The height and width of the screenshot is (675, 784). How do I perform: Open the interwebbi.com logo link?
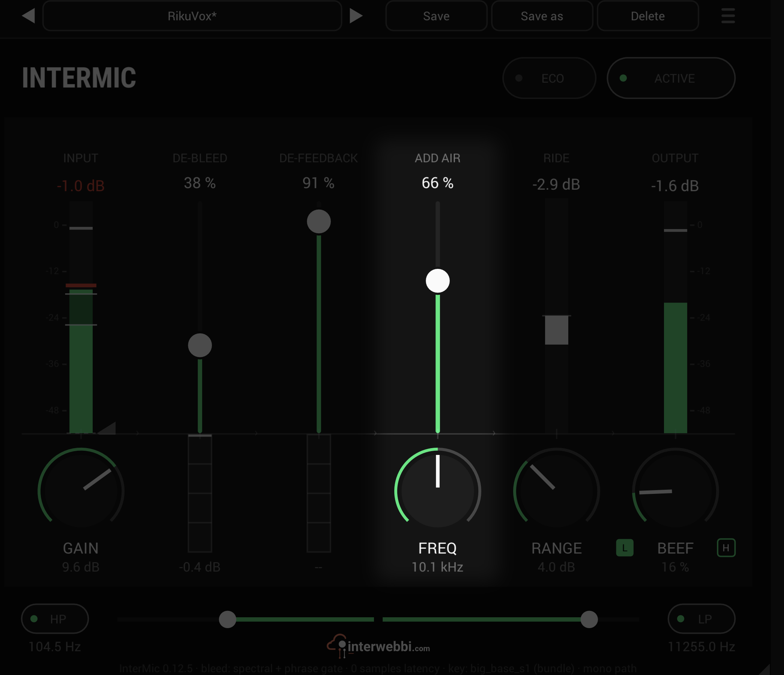(x=378, y=646)
